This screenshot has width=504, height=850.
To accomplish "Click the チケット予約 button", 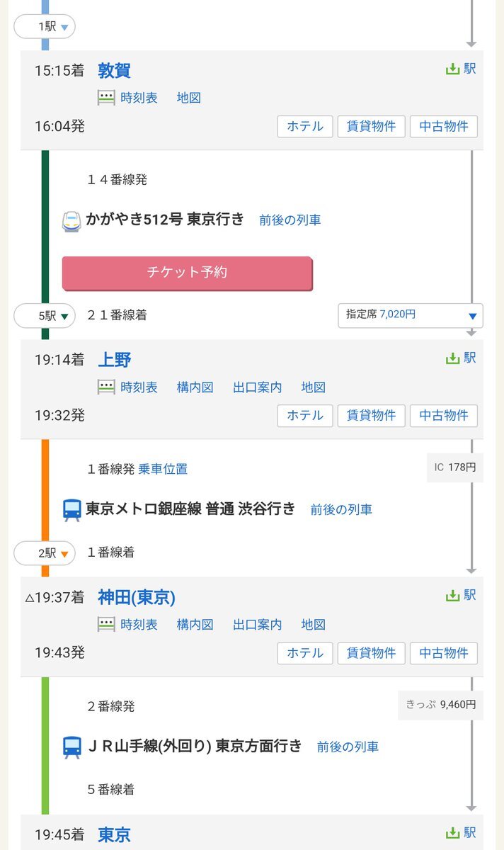I will pos(187,273).
